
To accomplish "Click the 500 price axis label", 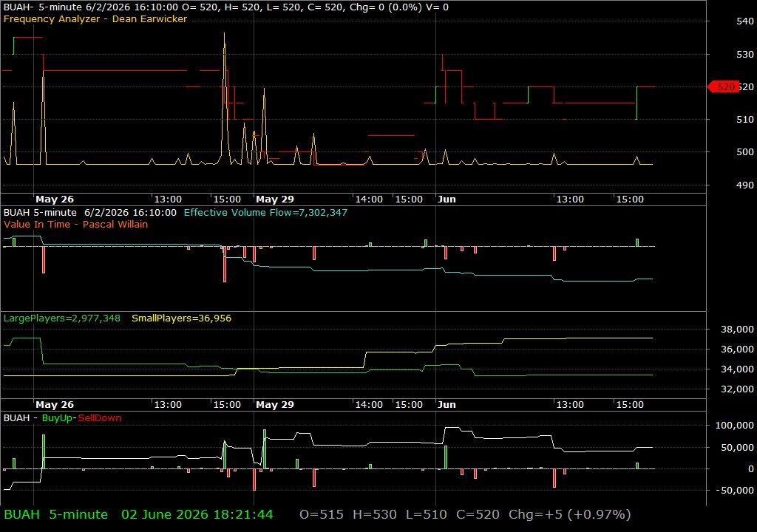I will tap(745, 151).
